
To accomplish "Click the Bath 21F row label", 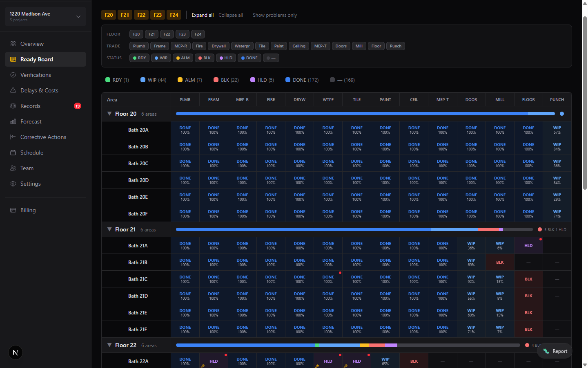I will [x=138, y=330].
